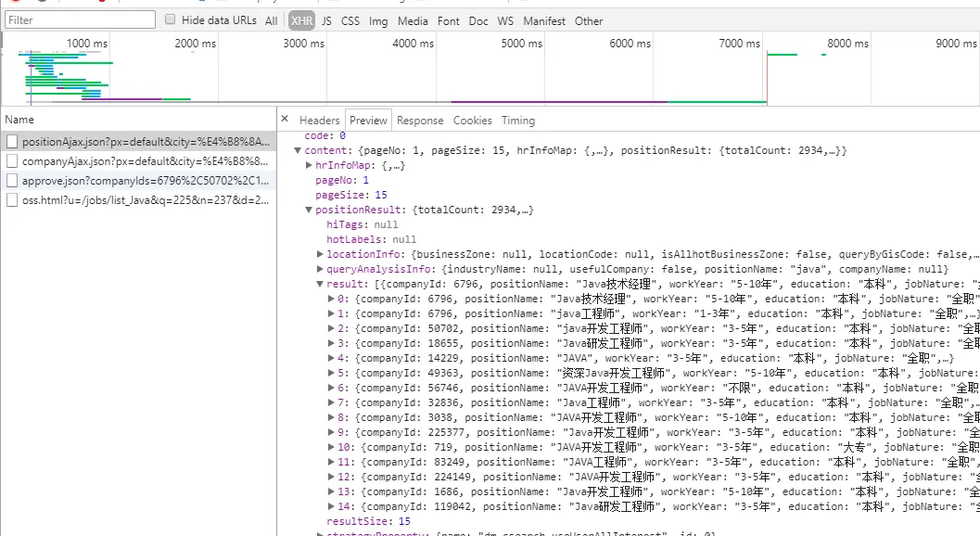Open the Cookies tab
The width and height of the screenshot is (980, 536).
pos(473,120)
